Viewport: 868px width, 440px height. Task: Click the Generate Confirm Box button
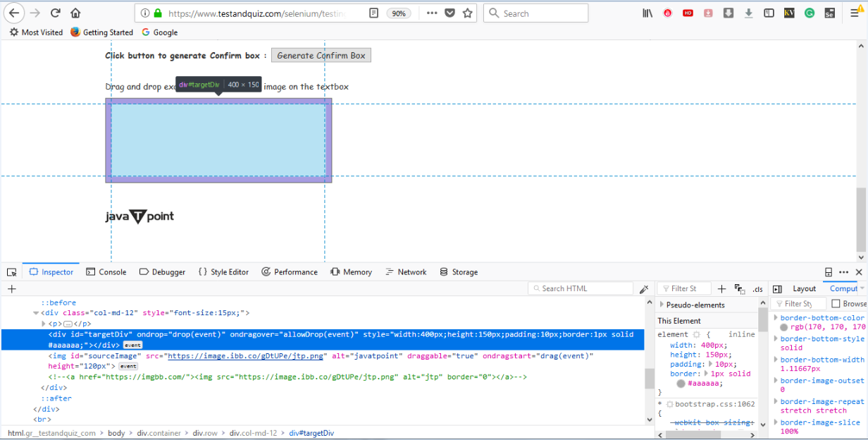[x=321, y=55]
